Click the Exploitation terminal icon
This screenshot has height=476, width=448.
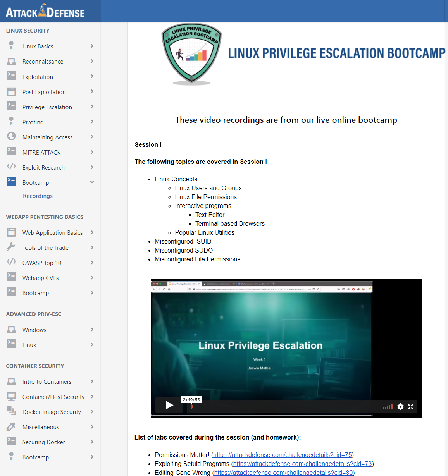coord(12,76)
